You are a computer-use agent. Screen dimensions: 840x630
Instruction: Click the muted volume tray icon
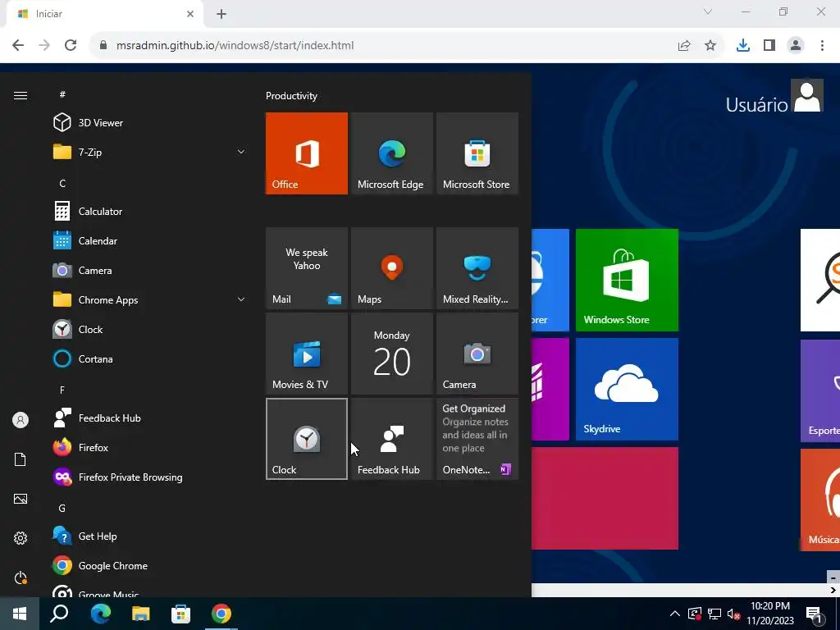[x=734, y=614]
